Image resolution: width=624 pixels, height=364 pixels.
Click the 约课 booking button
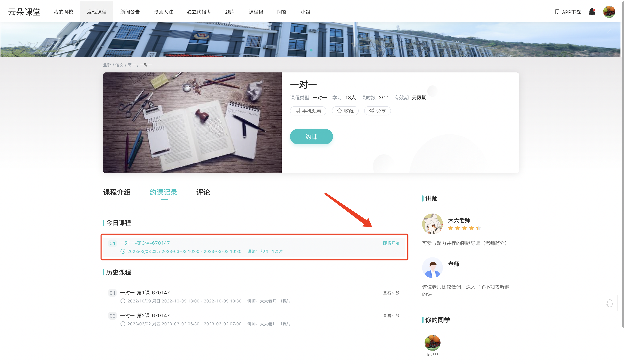[311, 137]
